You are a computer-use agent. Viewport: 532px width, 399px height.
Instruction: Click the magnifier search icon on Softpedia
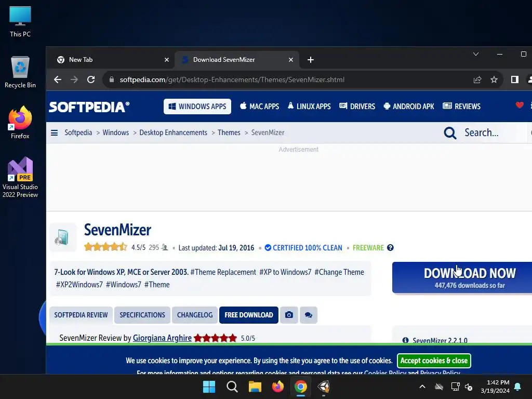coord(450,133)
